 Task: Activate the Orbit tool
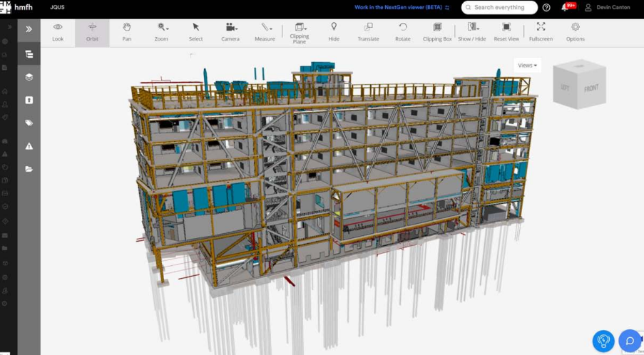point(92,32)
